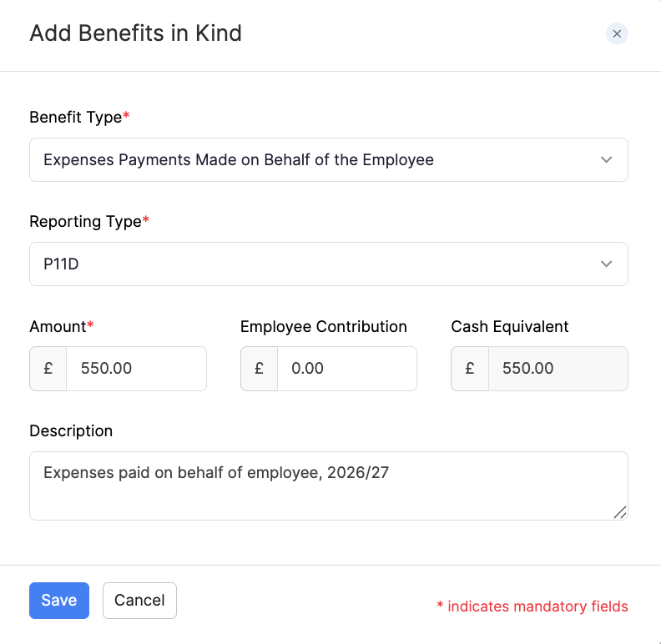Cancel adding the benefit
Viewport: 661px width, 644px height.
click(139, 601)
